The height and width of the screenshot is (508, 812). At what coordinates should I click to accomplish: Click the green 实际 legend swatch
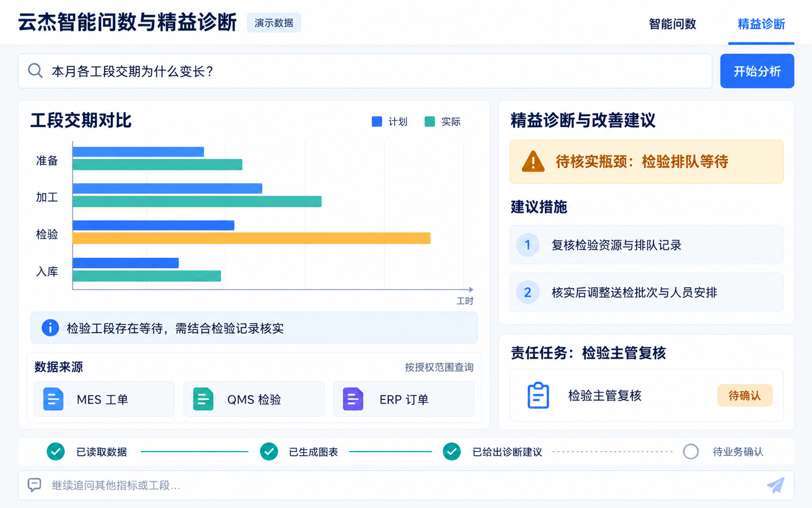point(430,121)
